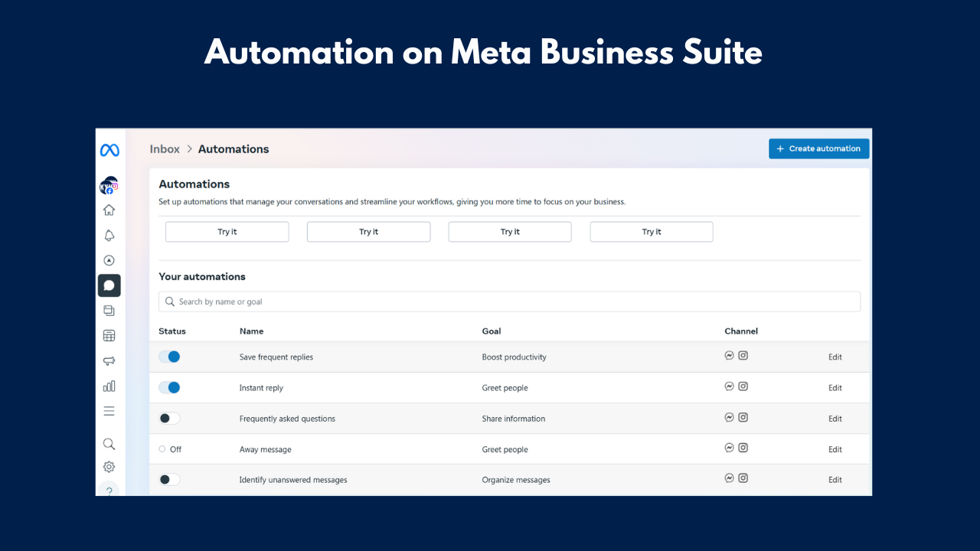Select the 'Instant reply' automation name

[261, 388]
